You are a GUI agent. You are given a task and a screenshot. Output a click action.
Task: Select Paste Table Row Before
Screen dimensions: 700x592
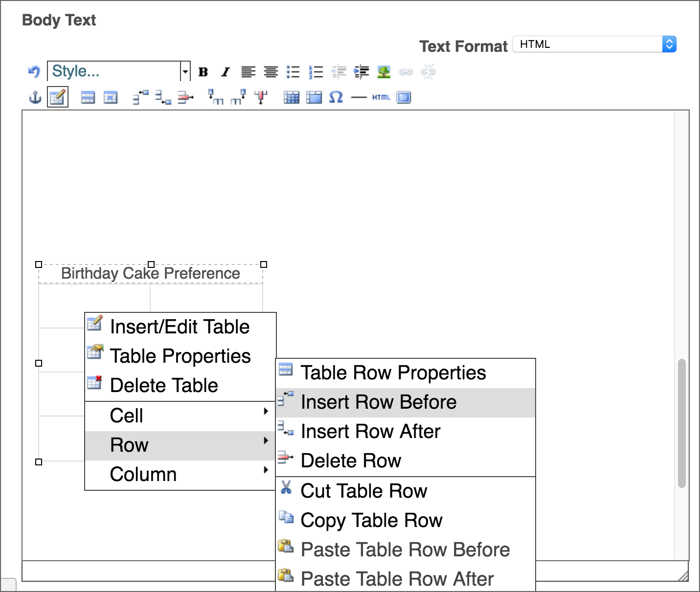coord(406,549)
